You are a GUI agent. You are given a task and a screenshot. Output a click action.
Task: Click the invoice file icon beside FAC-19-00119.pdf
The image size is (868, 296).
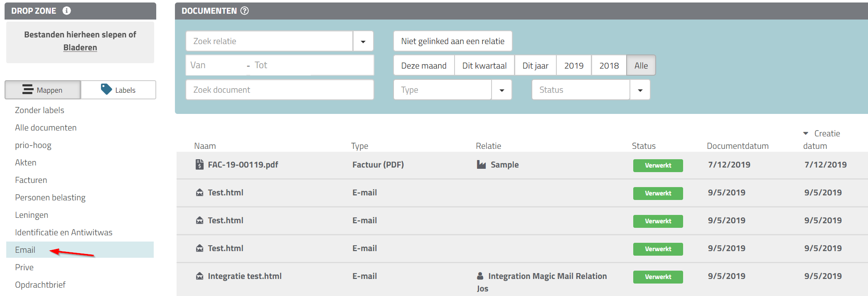point(199,164)
